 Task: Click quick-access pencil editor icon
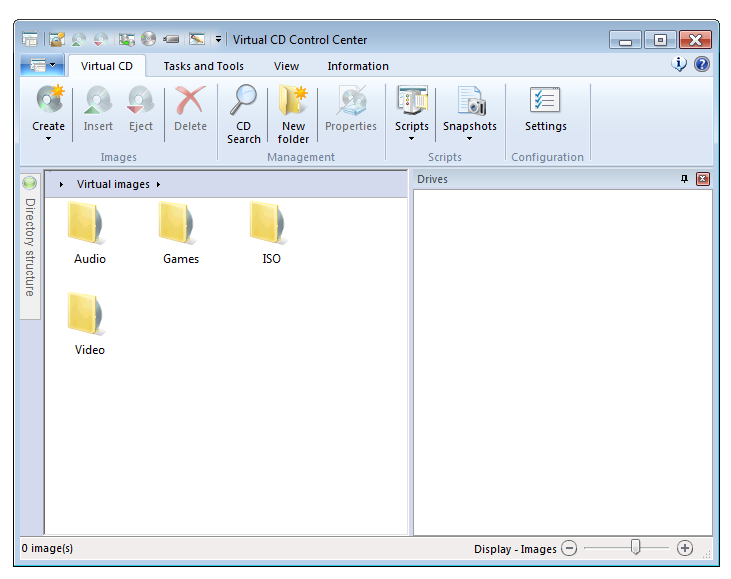[x=197, y=39]
